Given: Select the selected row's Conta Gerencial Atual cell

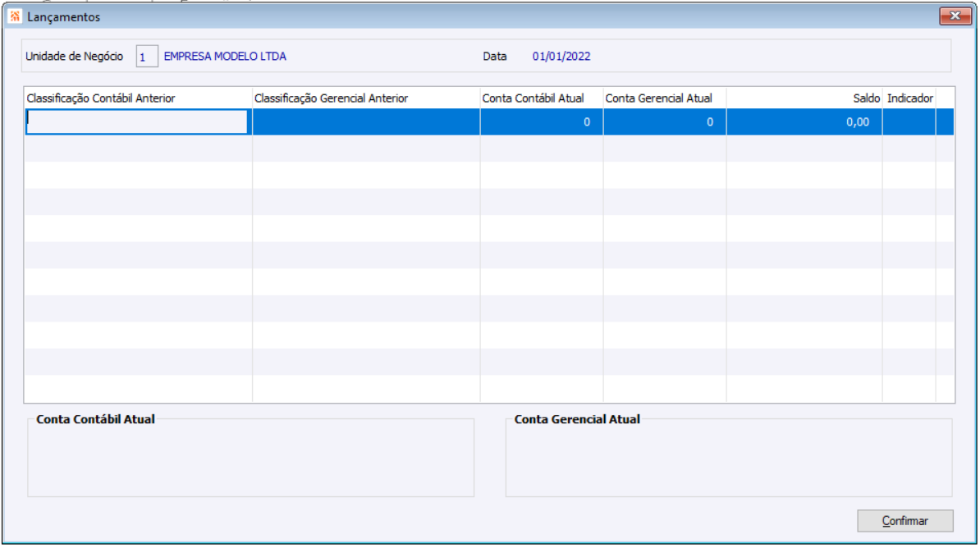Looking at the screenshot, I should click(664, 122).
